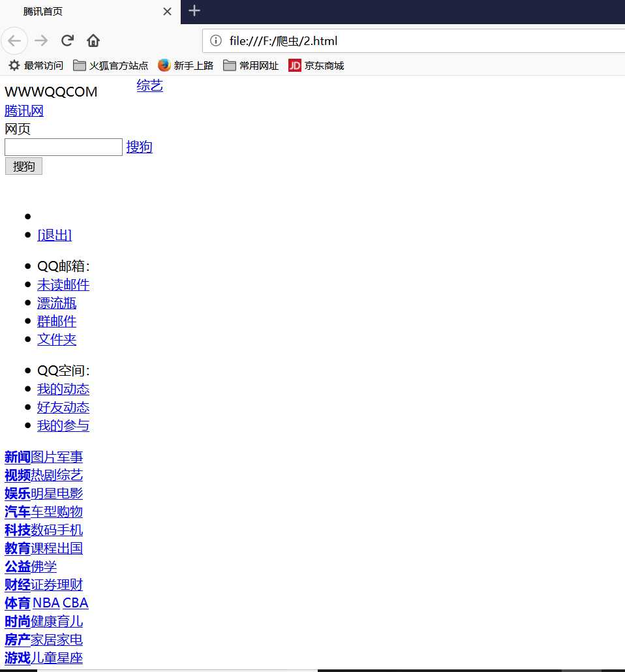Screen dimensions: 625x672
Task: Click the 佛学 link
Action: [44, 566]
